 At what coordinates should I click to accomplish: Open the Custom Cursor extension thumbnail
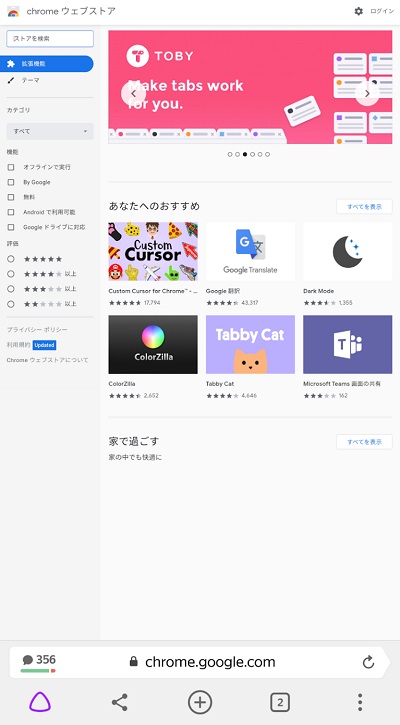153,252
